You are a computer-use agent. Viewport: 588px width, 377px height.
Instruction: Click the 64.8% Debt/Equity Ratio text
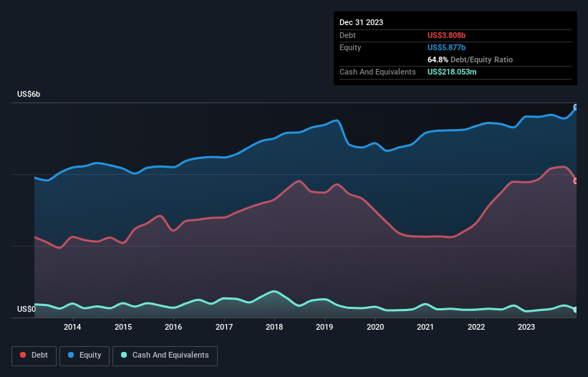point(470,59)
